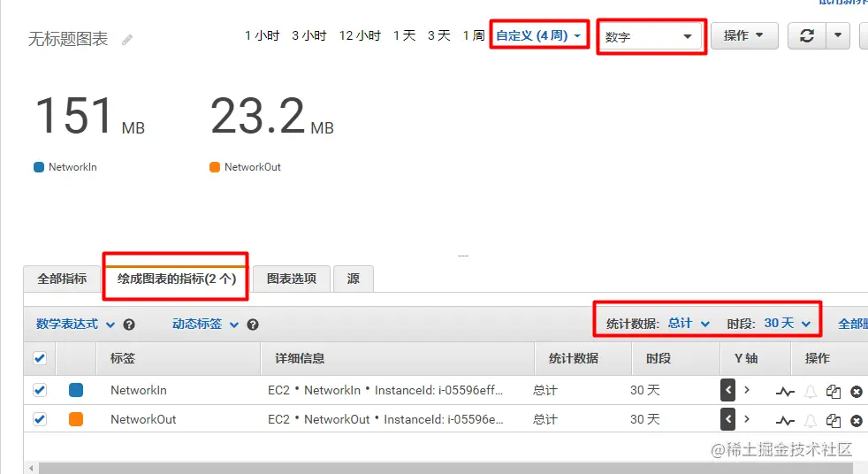Move NetworkIn to left Y axis
The image size is (868, 474).
click(728, 390)
